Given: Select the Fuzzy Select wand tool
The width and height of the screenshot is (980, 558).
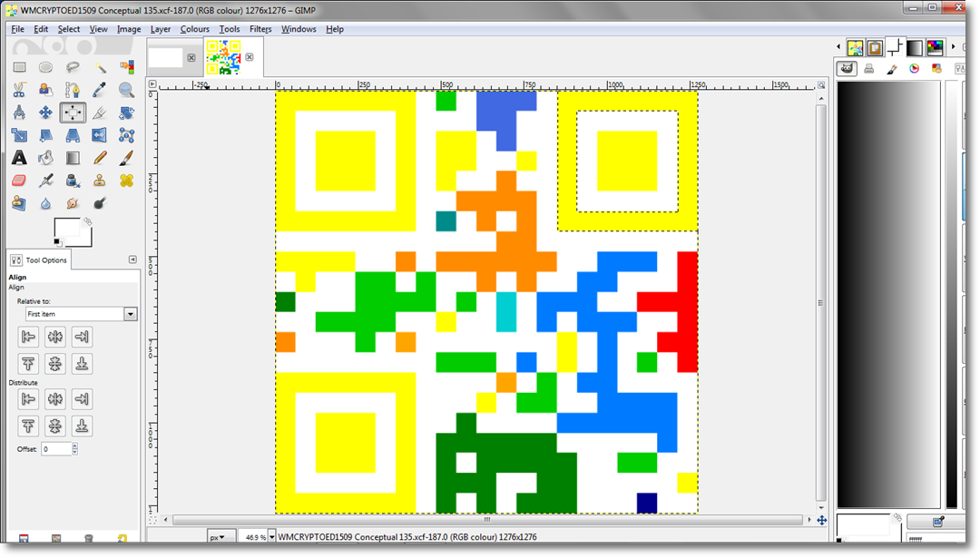Looking at the screenshot, I should (x=100, y=67).
